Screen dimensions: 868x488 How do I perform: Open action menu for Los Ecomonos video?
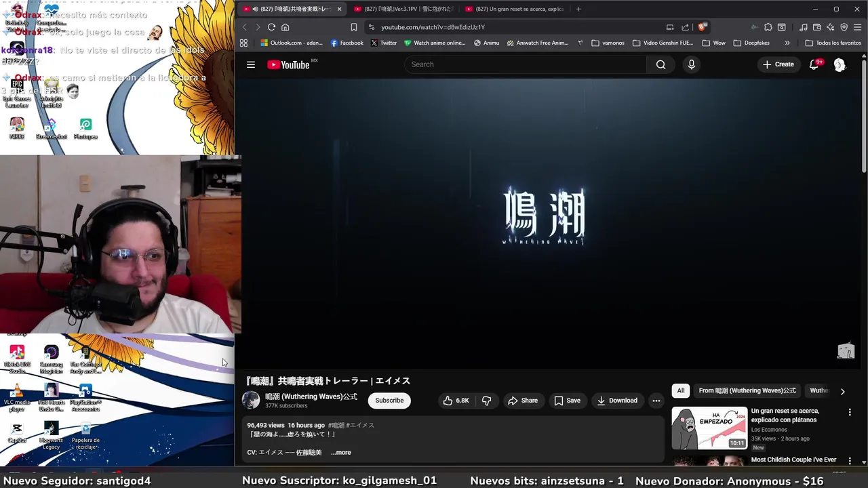850,412
